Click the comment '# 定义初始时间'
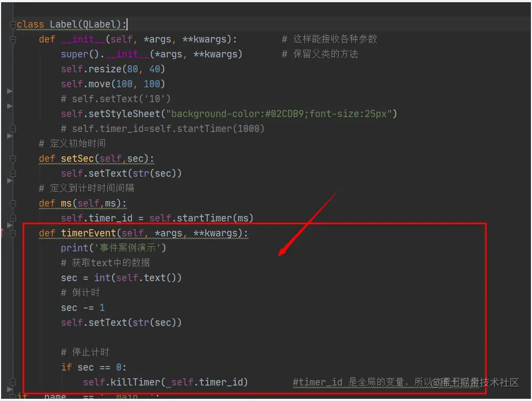Viewport: 532px width, 401px height. (72, 143)
